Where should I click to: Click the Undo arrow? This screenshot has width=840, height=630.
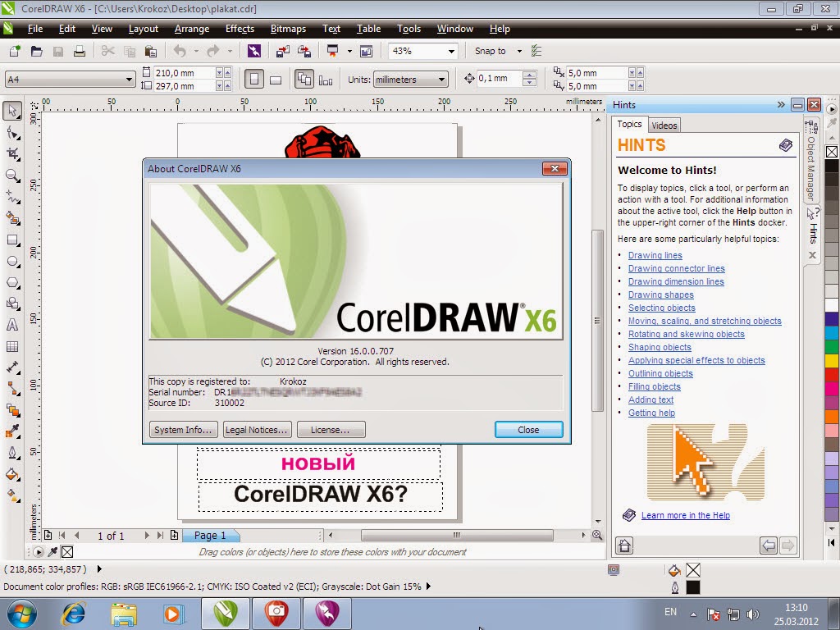[180, 51]
